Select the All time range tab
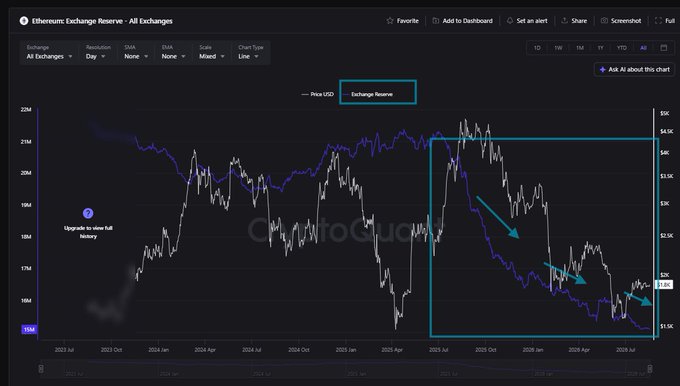This screenshot has width=680, height=386. click(x=644, y=48)
